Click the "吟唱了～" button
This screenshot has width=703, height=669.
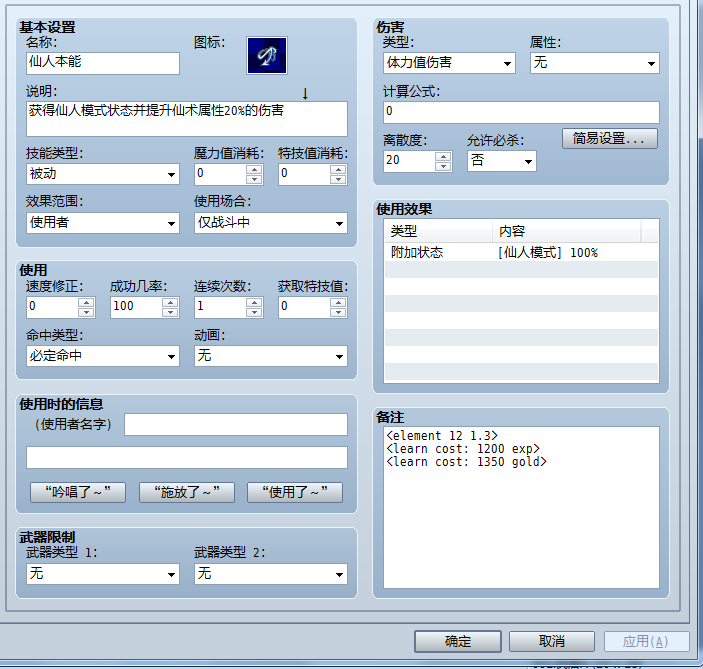pos(78,492)
